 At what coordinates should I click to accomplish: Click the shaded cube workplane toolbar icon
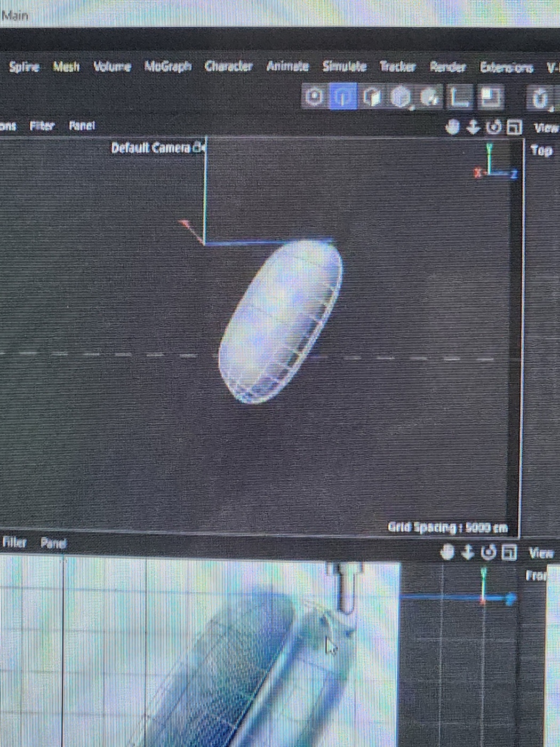[x=372, y=97]
